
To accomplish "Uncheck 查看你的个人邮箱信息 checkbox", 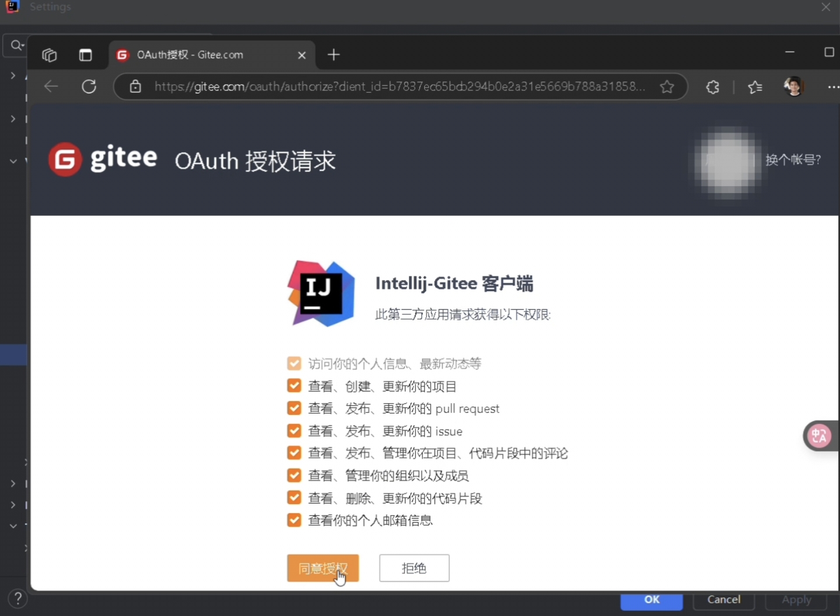I will [294, 520].
